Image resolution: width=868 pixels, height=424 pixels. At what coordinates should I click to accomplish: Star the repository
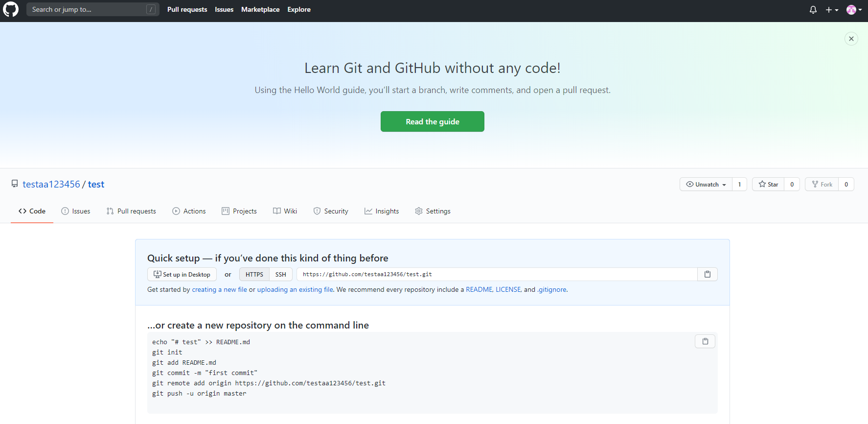(768, 184)
